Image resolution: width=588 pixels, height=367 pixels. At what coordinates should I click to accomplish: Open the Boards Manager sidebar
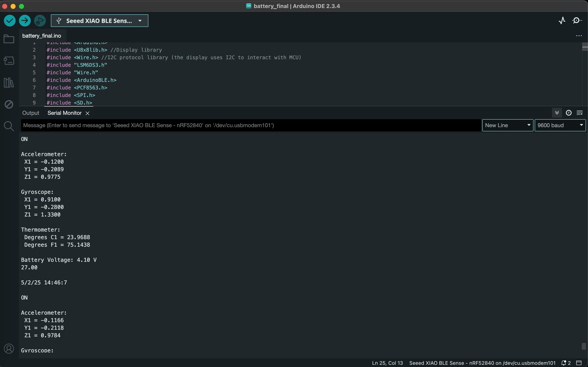point(9,61)
